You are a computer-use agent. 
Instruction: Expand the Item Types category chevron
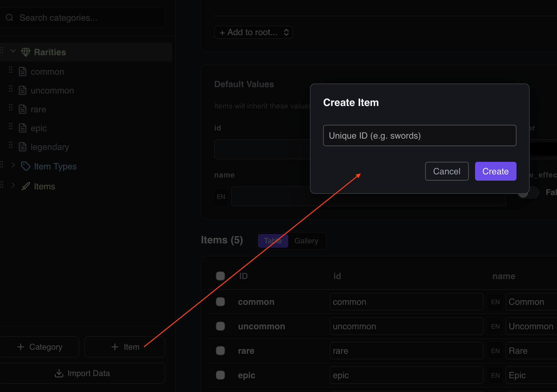pyautogui.click(x=13, y=165)
